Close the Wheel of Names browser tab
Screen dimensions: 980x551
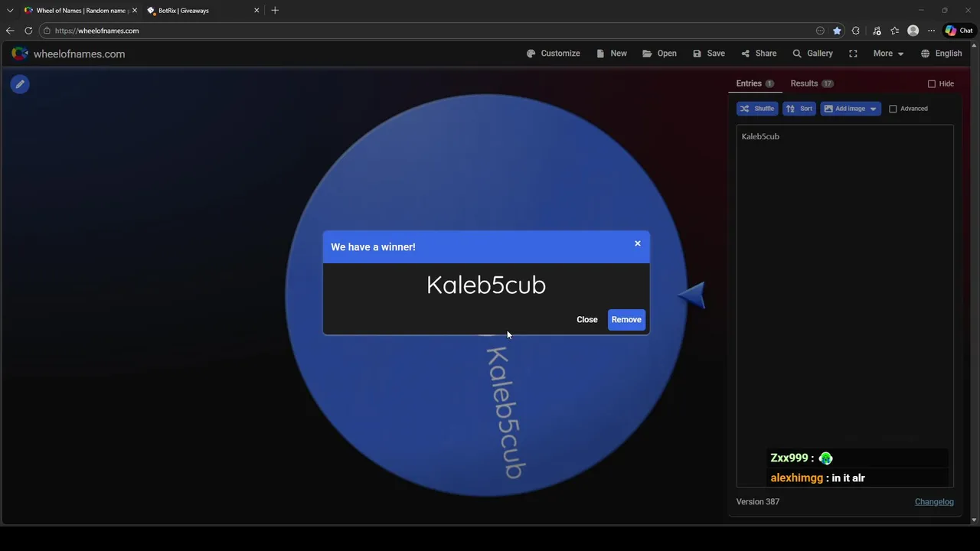click(135, 11)
